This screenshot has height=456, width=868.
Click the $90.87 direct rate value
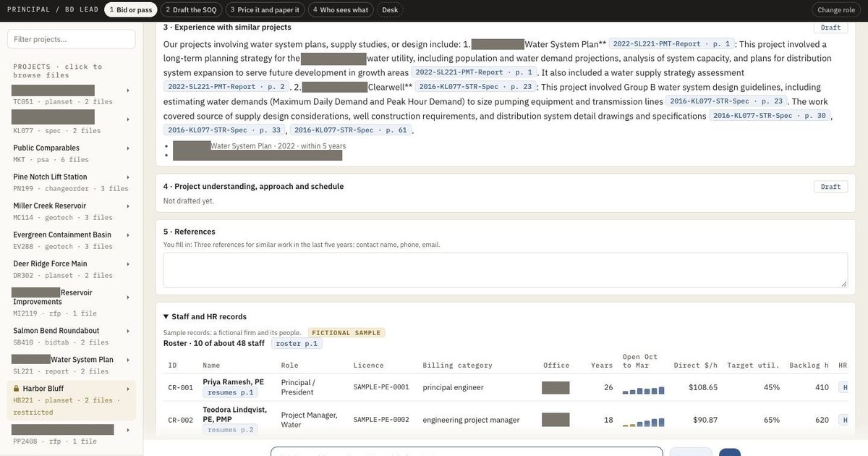coord(705,420)
